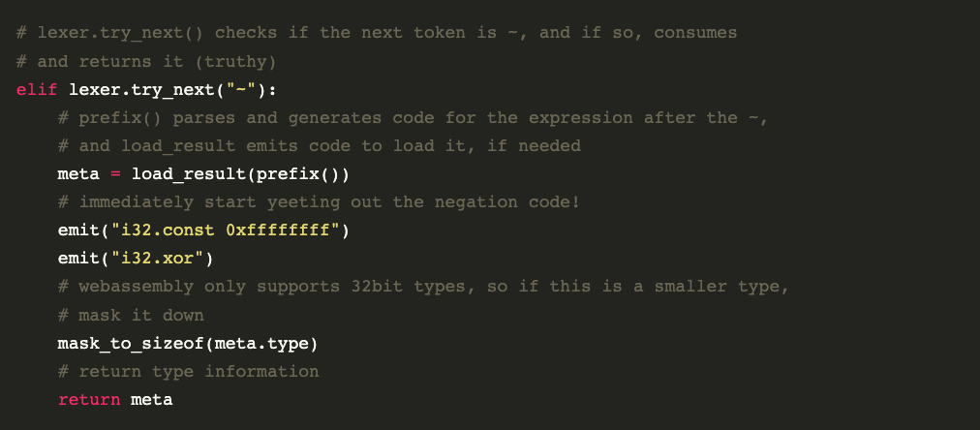Click the first comment line about lexer.try_next()
Screen dimensions: 980x430
377,33
